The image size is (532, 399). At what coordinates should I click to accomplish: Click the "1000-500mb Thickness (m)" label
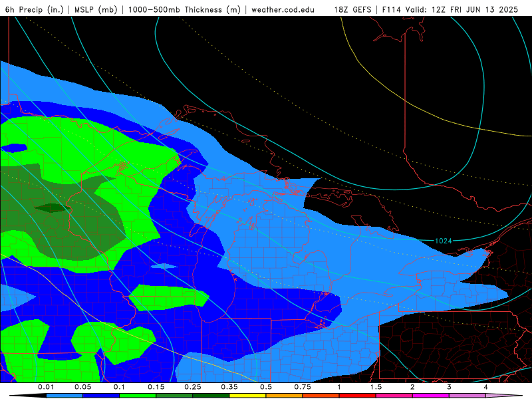[184, 9]
